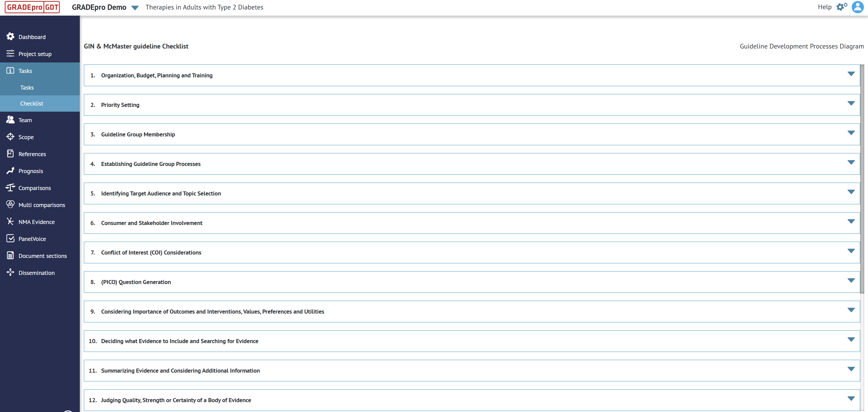This screenshot has height=412, width=868.
Task: Go to Dashboard in sidebar
Action: [x=32, y=37]
